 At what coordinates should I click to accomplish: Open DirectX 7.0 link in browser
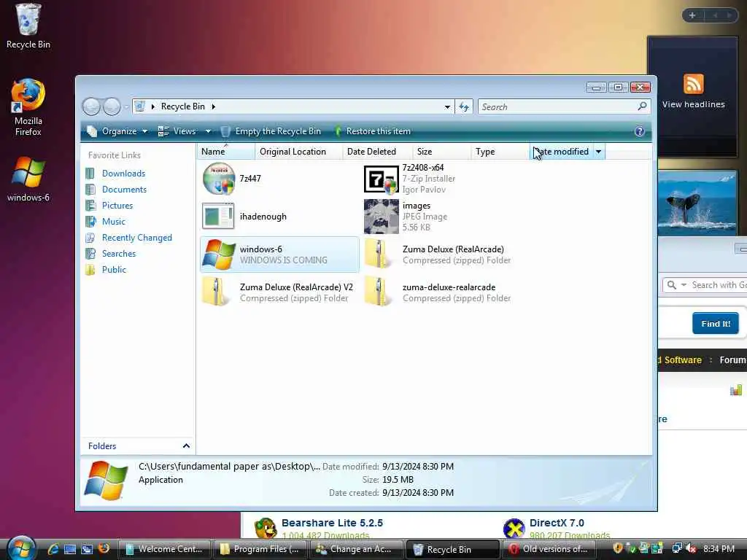click(x=557, y=523)
